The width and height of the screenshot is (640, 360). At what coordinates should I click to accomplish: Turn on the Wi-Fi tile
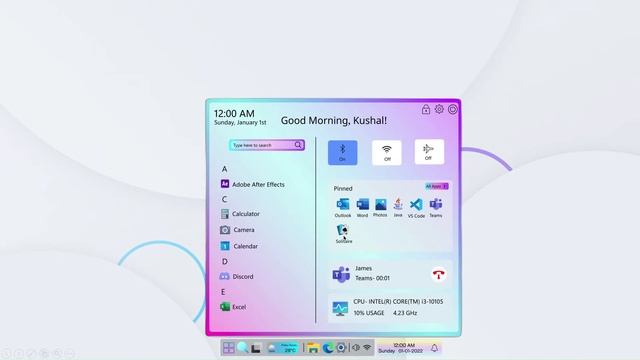pos(387,153)
